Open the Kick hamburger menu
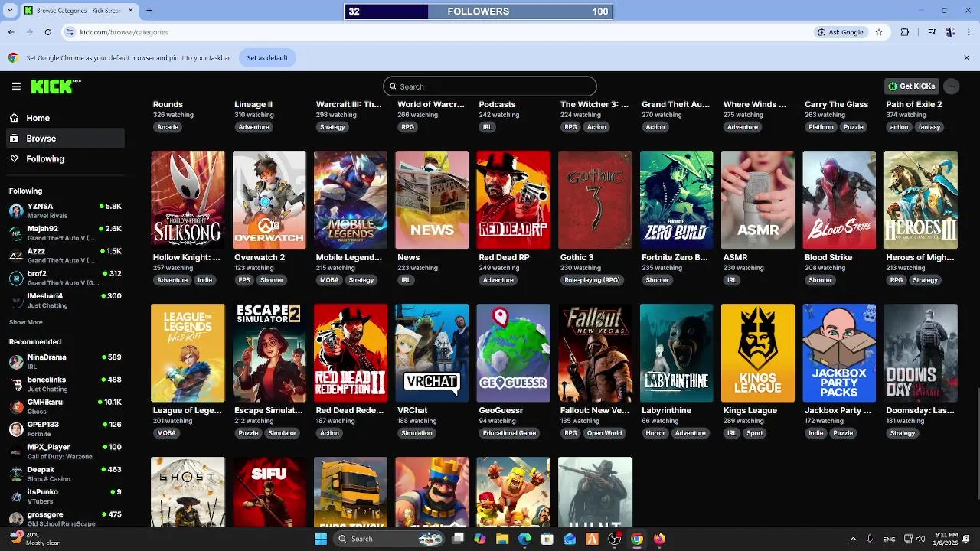The height and width of the screenshot is (551, 980). 16,86
